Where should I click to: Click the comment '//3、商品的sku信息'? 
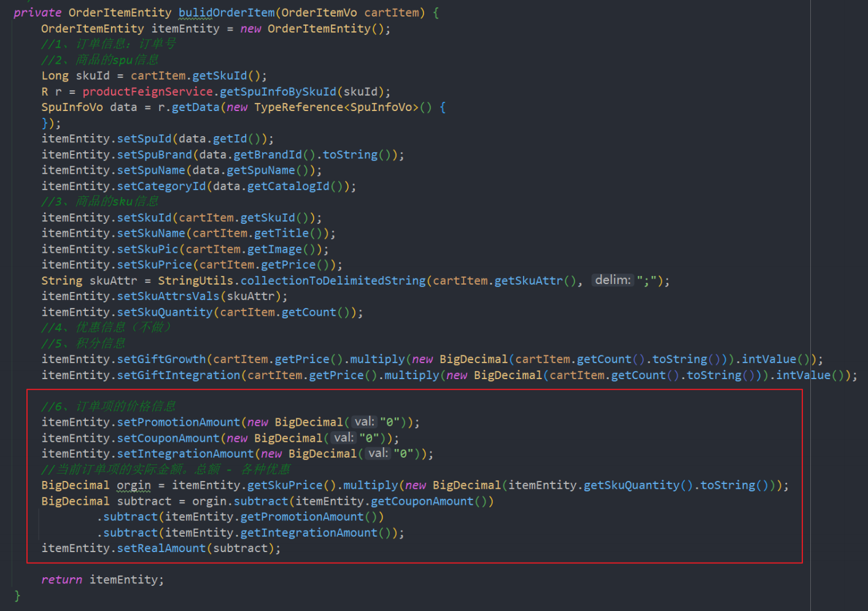(x=100, y=201)
